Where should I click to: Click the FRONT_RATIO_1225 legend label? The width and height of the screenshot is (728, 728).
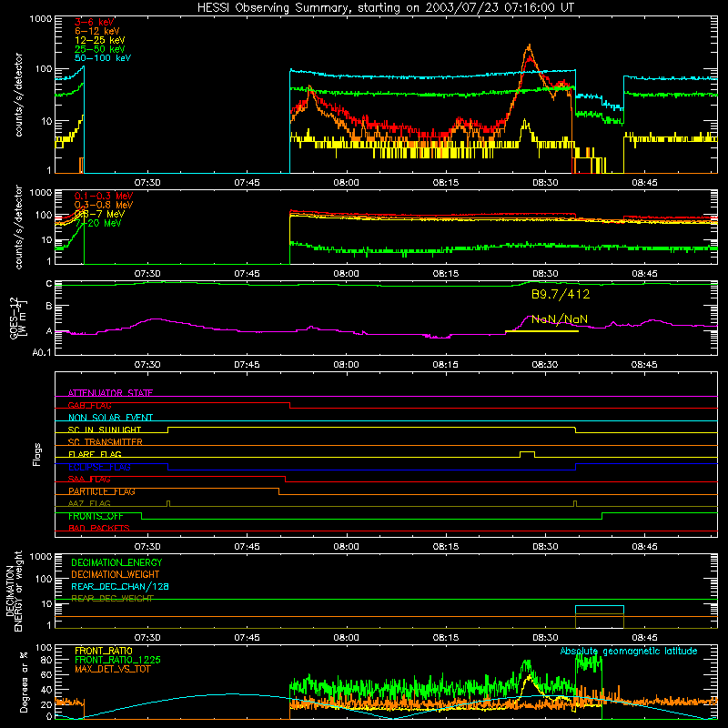(x=118, y=660)
